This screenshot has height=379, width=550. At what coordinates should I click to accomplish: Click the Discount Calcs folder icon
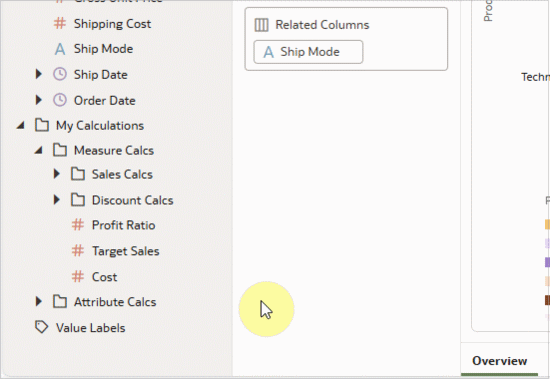78,200
